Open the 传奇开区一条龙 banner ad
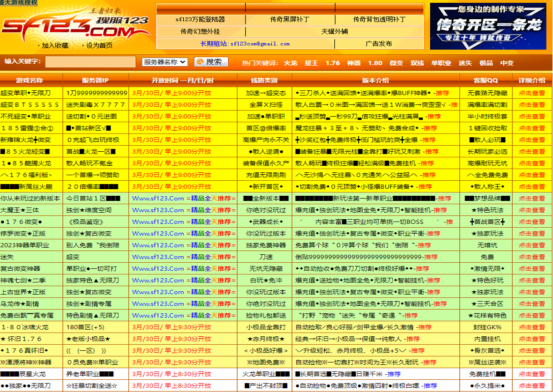Viewport: 553px width, 392px height. point(488,26)
